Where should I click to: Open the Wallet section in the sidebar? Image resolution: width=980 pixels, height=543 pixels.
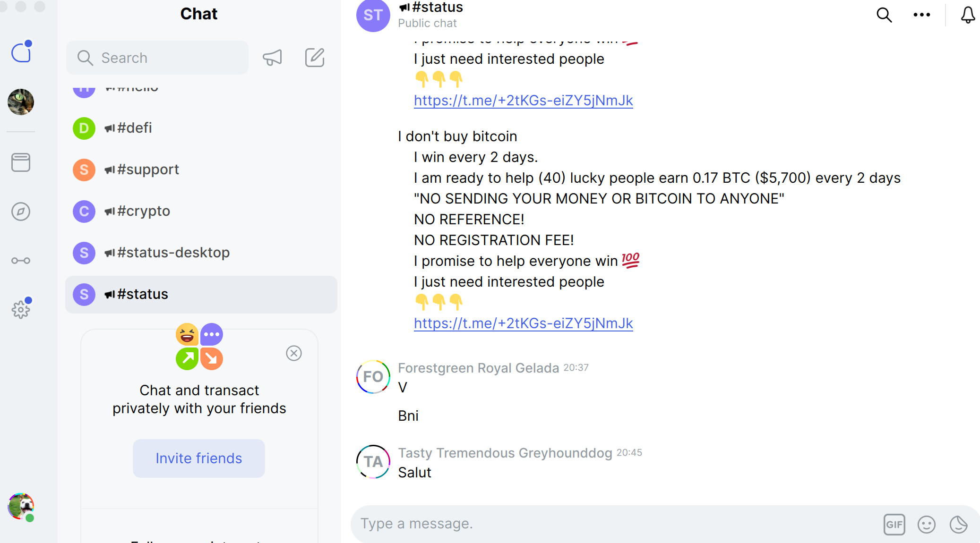[x=21, y=162]
